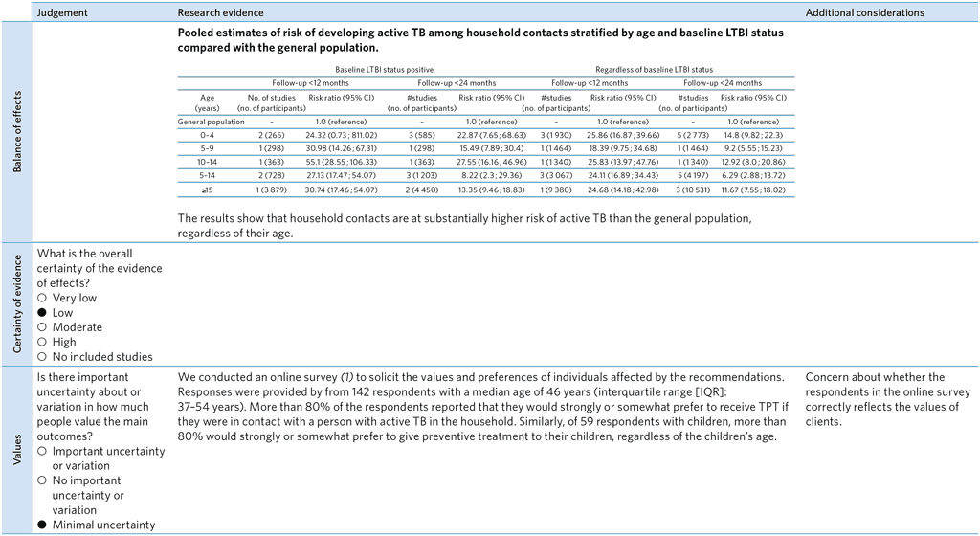The height and width of the screenshot is (536, 980).
Task: Click the 1 (3 879) studies cell
Action: click(x=271, y=190)
